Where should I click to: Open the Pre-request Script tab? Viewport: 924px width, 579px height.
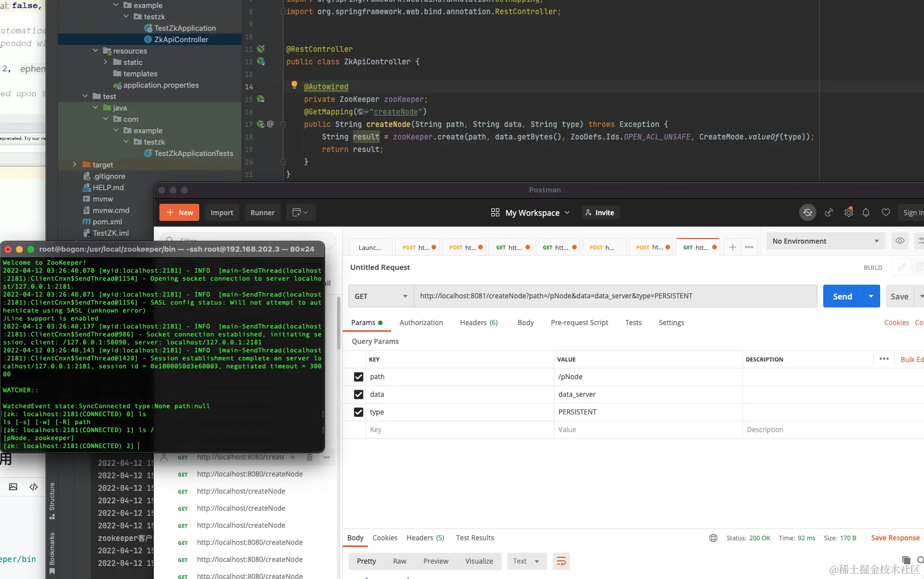tap(580, 323)
